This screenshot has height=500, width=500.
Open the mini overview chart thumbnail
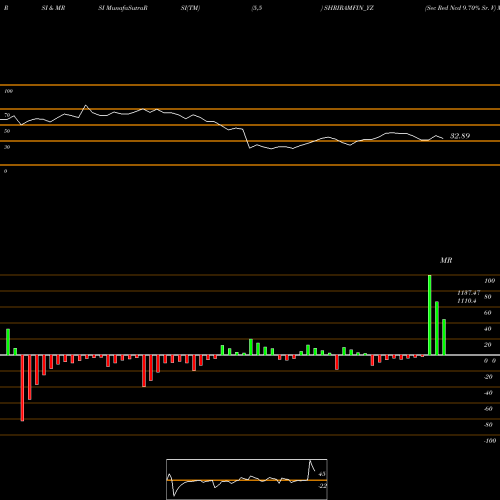click(x=247, y=479)
